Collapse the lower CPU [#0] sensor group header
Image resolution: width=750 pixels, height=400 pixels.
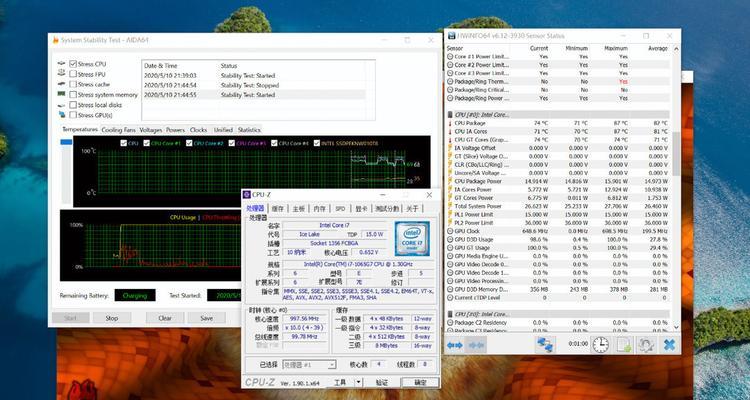click(558, 314)
